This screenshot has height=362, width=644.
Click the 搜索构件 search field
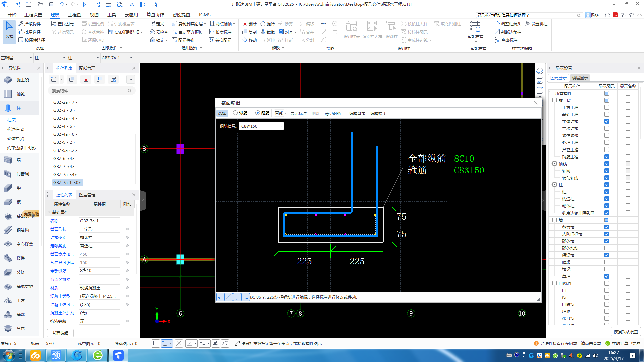[x=91, y=90]
